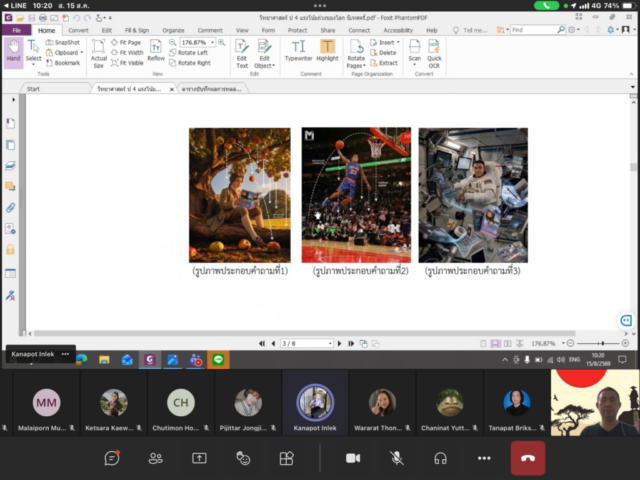Choose the Select text tool

coord(33,51)
